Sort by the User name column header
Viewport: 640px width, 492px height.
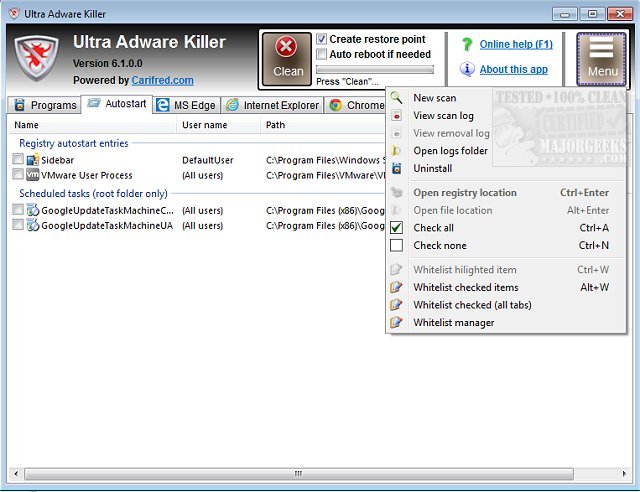218,125
